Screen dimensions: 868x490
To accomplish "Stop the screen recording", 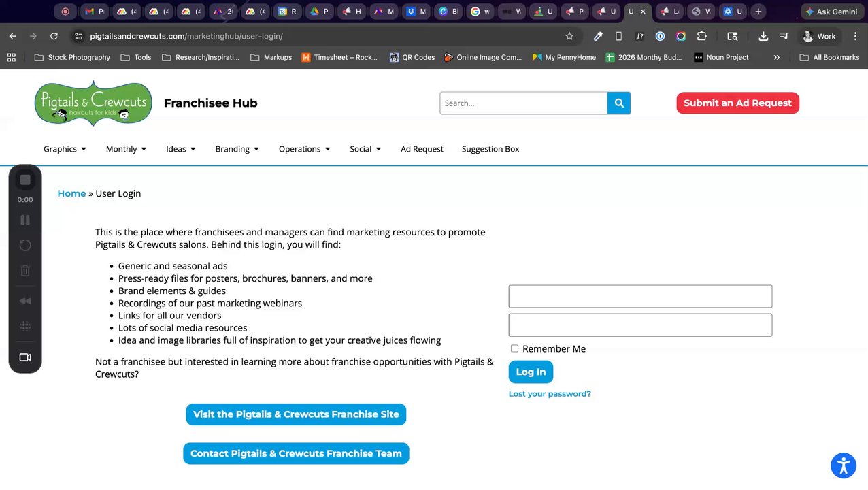I will (25, 180).
